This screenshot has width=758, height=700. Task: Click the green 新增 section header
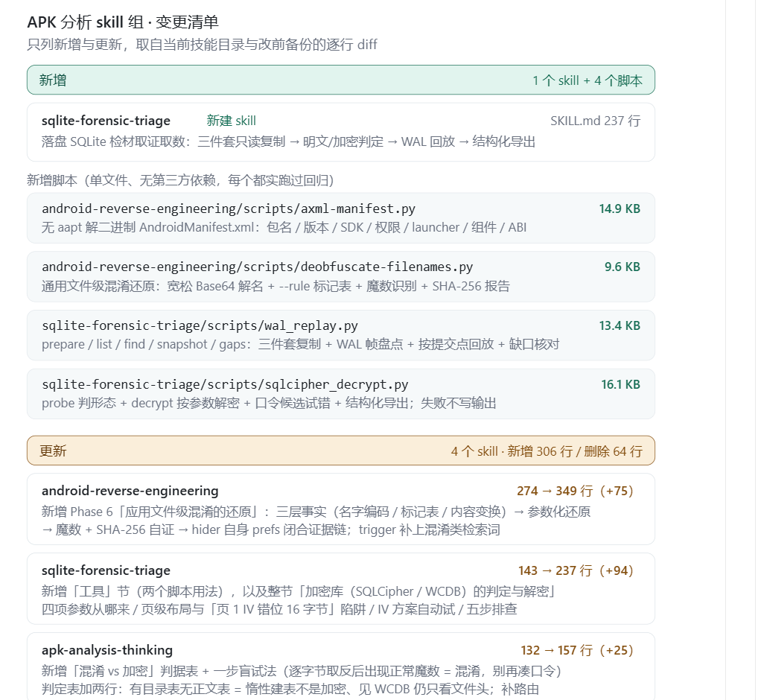click(341, 80)
